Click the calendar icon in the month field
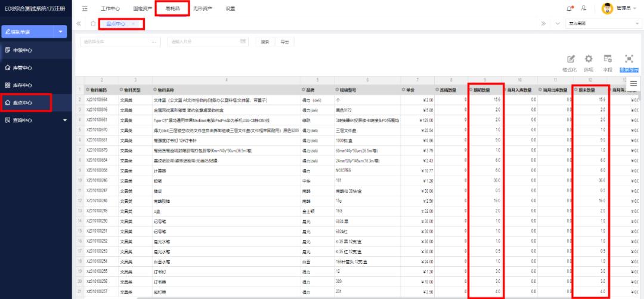644x299 pixels. (243, 42)
